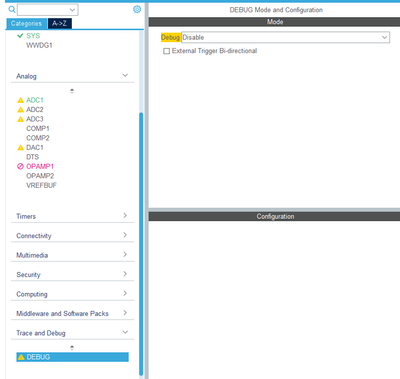Collapse the Analog category

(x=125, y=75)
